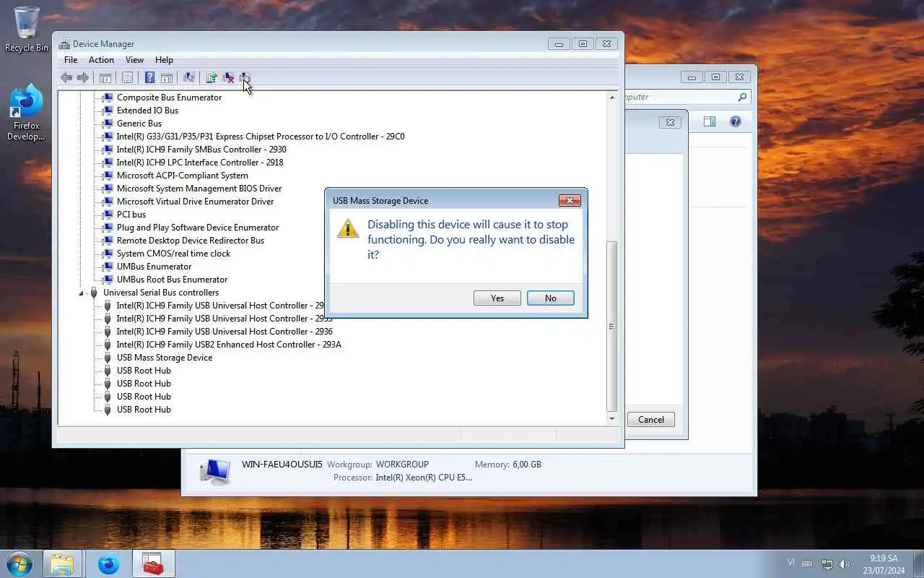Viewport: 924px width, 578px height.
Task: Click the vertical scrollbar thumb in device list
Action: [612, 326]
